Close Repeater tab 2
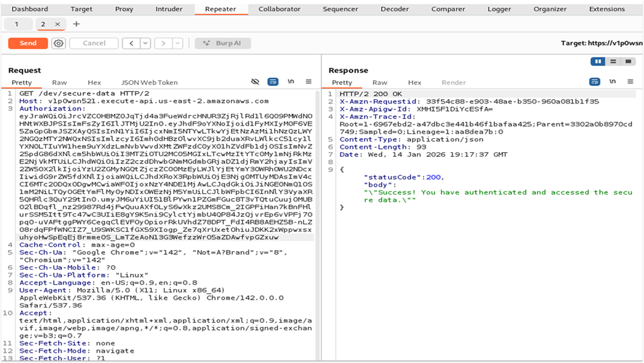The image size is (644, 363). (57, 24)
